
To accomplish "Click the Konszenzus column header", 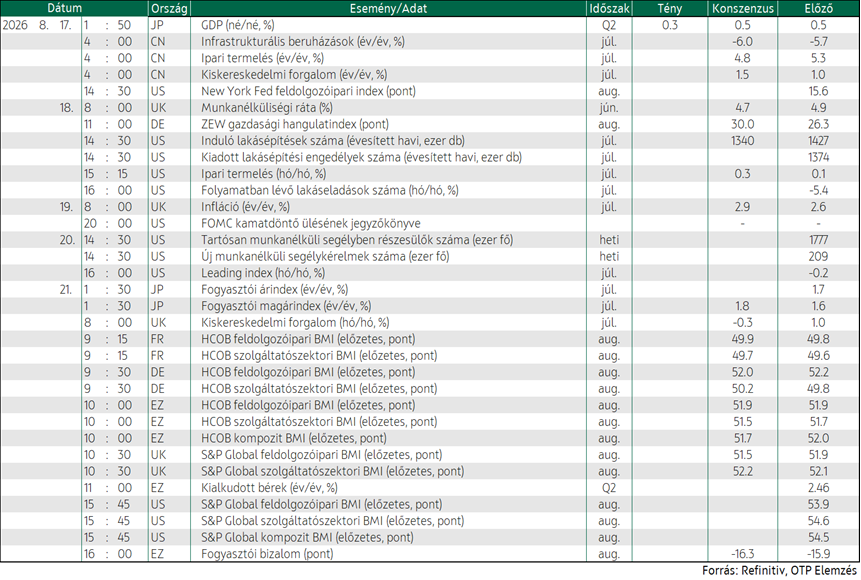I will 742,8.
